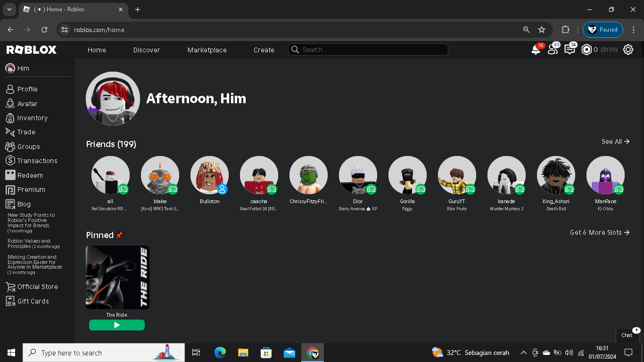This screenshot has height=362, width=644.
Task: Open friend Gorilla's avatar
Action: [x=407, y=175]
